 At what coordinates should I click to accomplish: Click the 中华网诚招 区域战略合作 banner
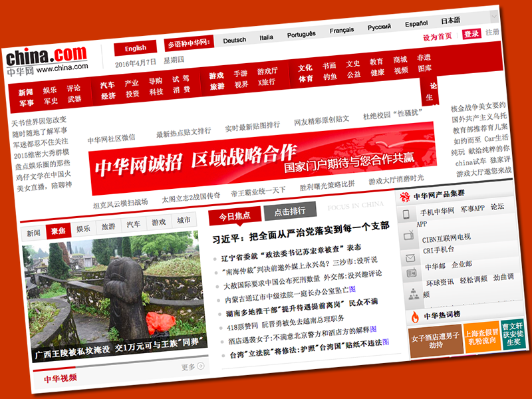click(x=262, y=159)
